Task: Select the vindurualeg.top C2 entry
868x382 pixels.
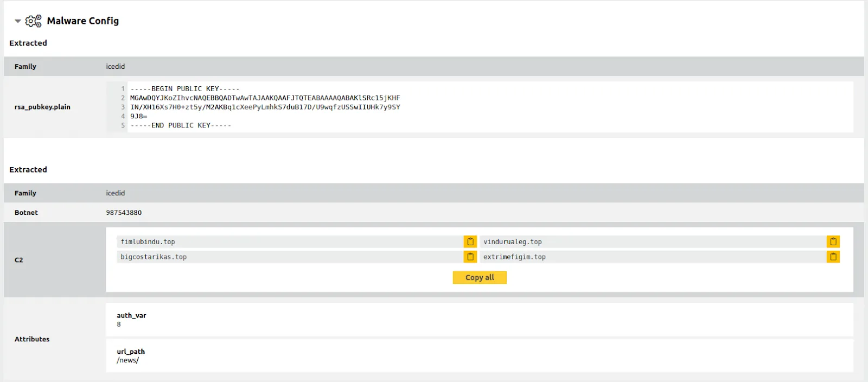Action: coord(653,241)
